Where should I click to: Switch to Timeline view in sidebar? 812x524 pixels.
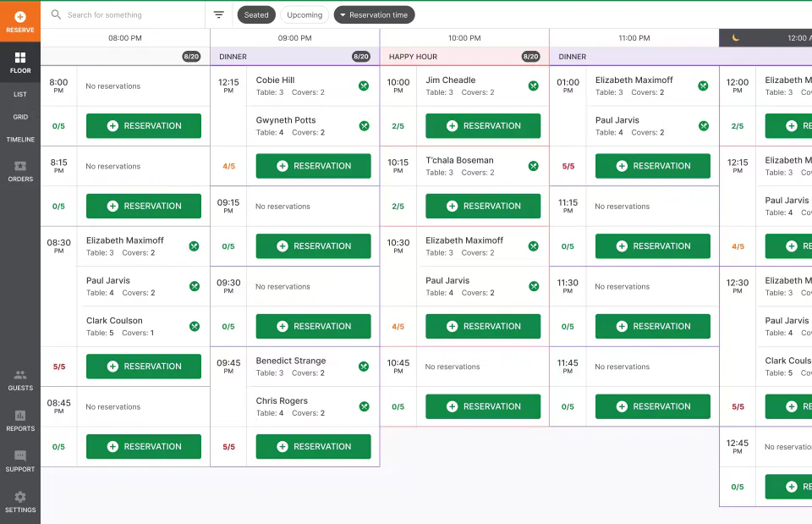(20, 140)
